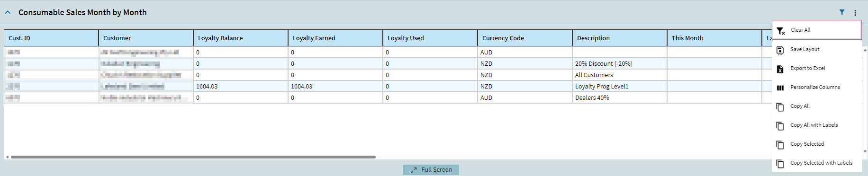The width and height of the screenshot is (868, 176).
Task: Choose Copy All with Labels entry
Action: tap(817, 125)
